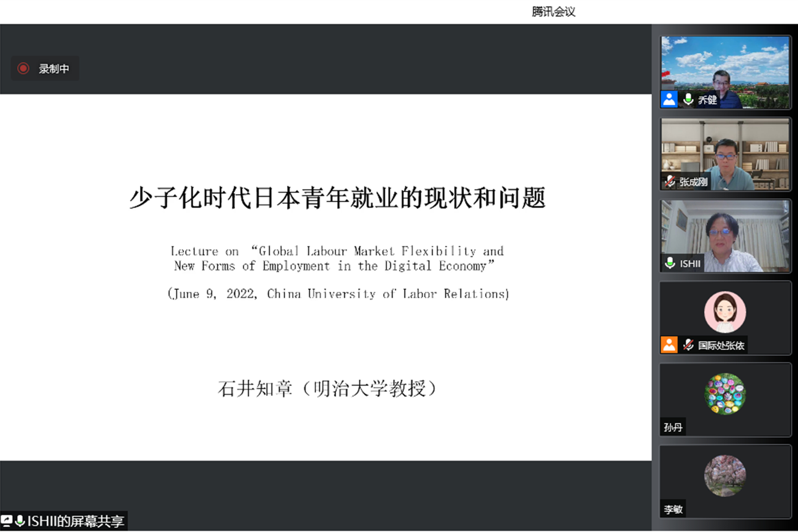Click 李敏's flower avatar image
This screenshot has width=798, height=532.
(725, 474)
